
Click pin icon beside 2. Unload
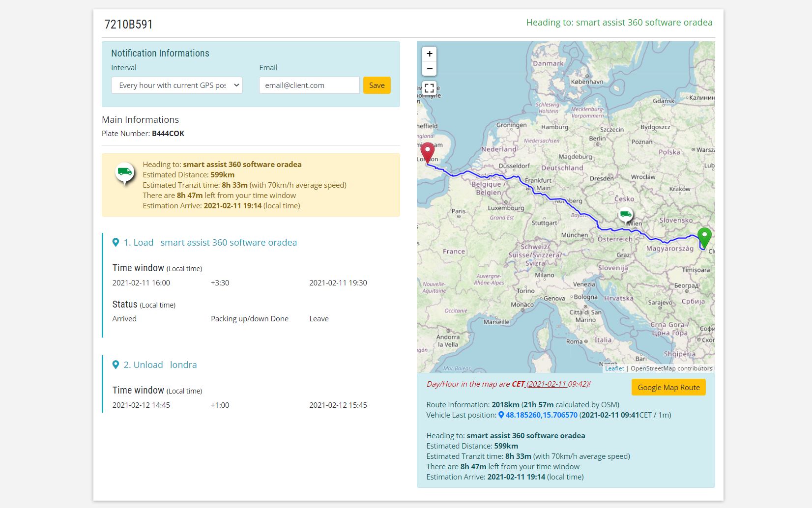(116, 365)
